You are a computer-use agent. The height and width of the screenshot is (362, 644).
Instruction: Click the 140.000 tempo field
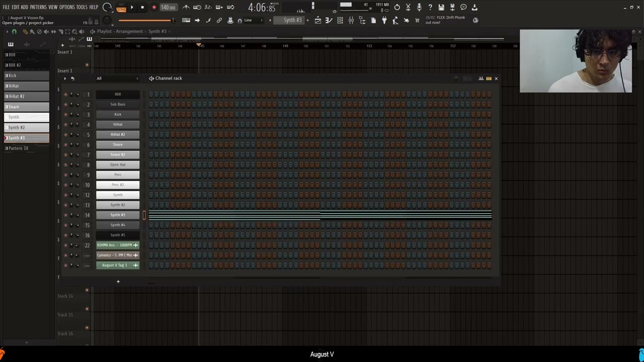click(x=168, y=8)
